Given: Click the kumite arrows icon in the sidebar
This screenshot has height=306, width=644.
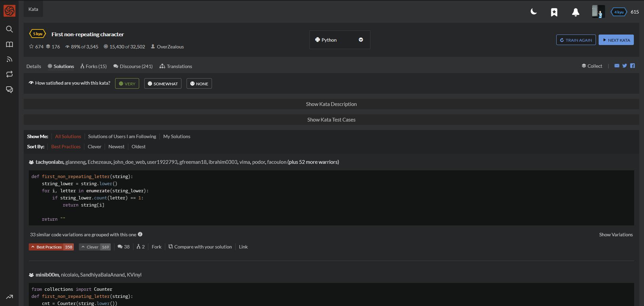Looking at the screenshot, I should pyautogui.click(x=9, y=74).
